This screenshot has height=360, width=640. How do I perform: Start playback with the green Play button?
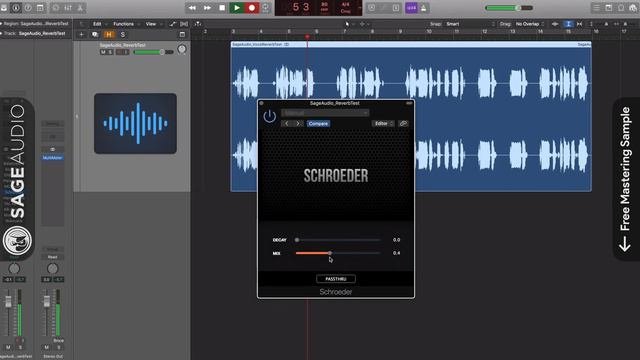click(x=237, y=8)
